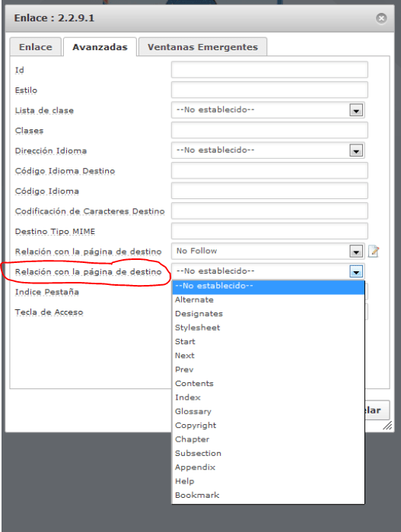
Task: Click the Id text field
Action: coord(269,70)
